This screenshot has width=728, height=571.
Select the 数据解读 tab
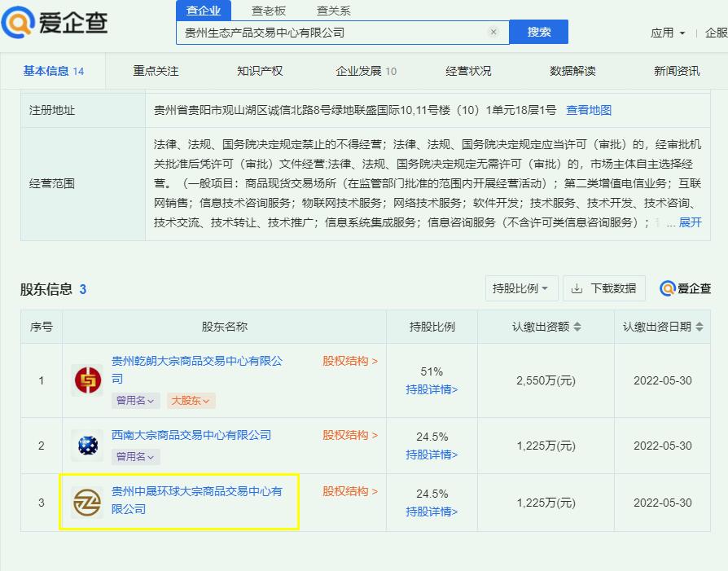(573, 71)
